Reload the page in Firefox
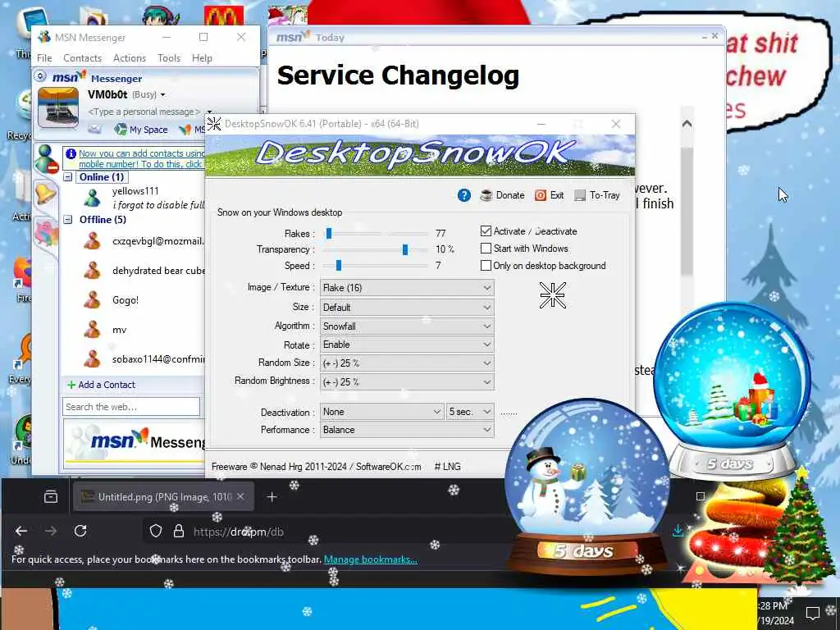Screen dimensions: 840x630 (x=80, y=531)
